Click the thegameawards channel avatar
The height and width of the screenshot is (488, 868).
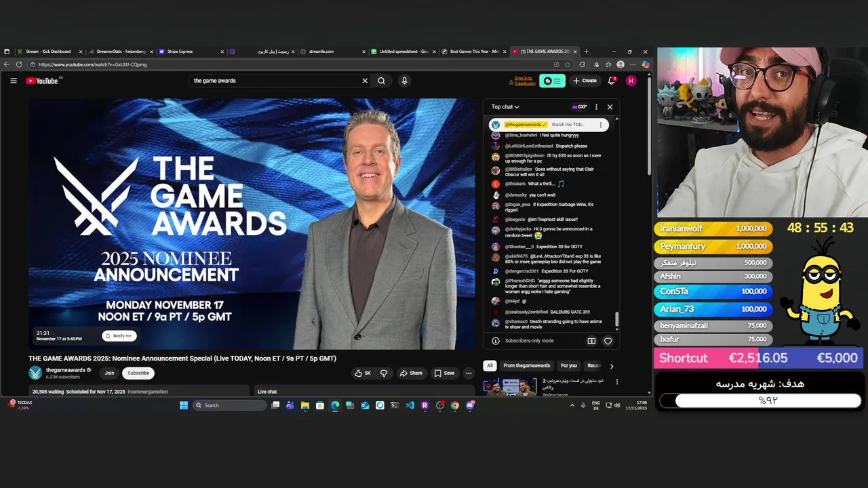pyautogui.click(x=35, y=373)
